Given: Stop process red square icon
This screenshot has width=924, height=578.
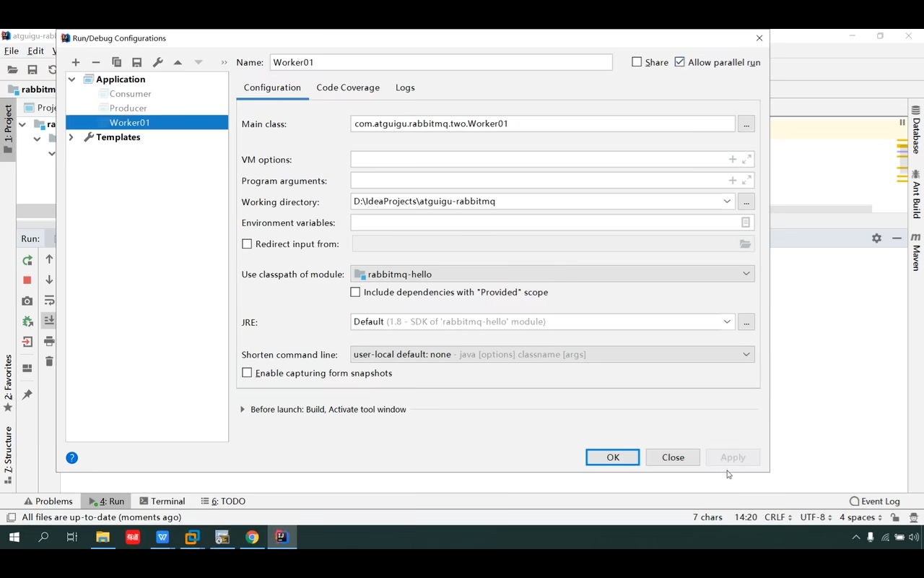Looking at the screenshot, I should pos(27,280).
